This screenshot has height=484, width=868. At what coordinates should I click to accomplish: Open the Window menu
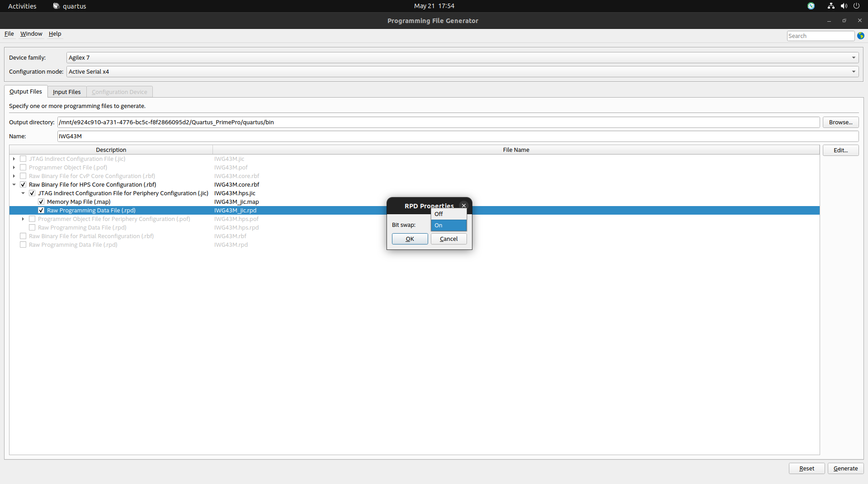31,34
